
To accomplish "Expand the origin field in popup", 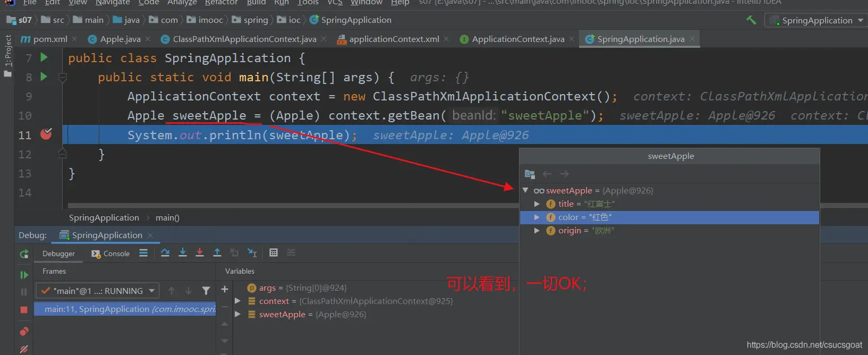I will click(x=537, y=231).
